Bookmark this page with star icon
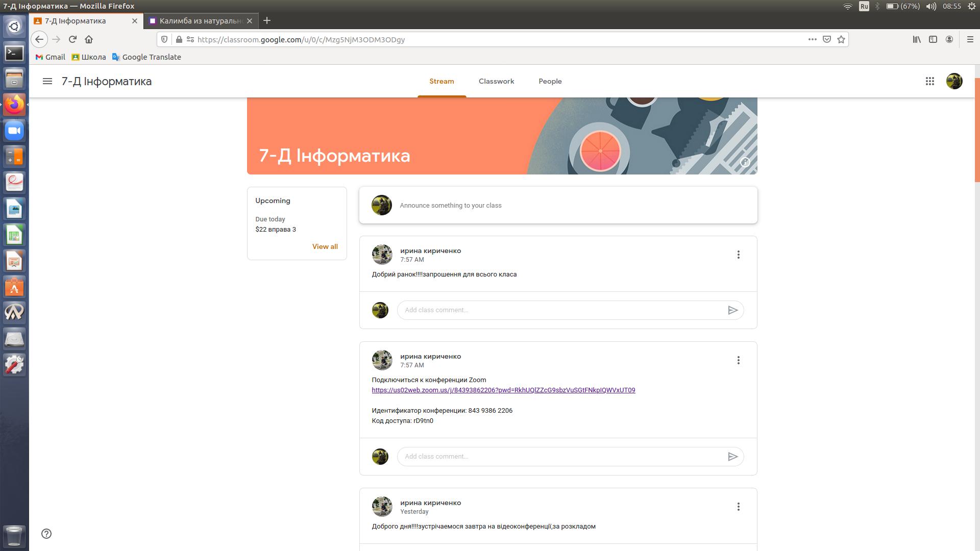The height and width of the screenshot is (551, 980). coord(841,39)
